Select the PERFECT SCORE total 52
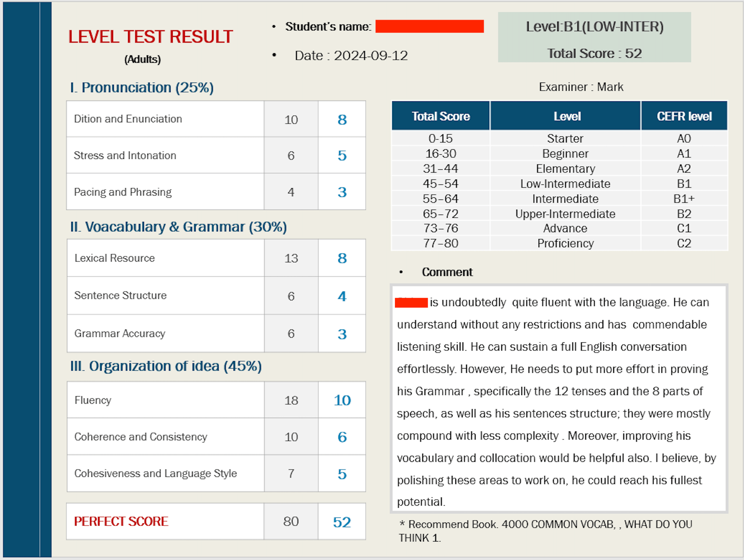744x560 pixels. [x=342, y=522]
